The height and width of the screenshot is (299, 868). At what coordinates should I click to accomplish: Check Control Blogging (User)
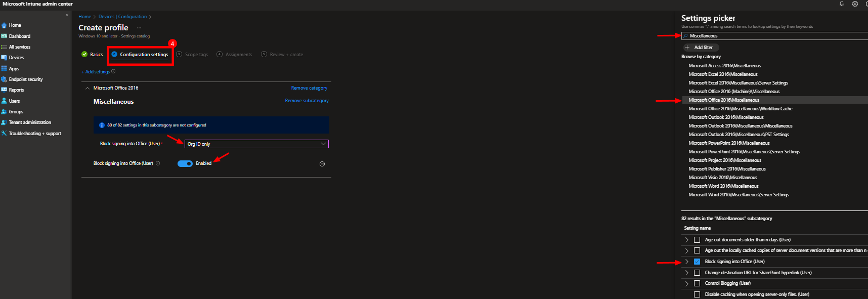click(697, 283)
